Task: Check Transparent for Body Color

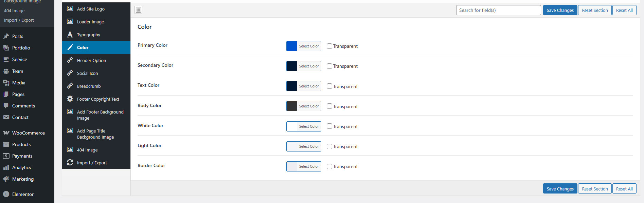Action: coord(329,106)
